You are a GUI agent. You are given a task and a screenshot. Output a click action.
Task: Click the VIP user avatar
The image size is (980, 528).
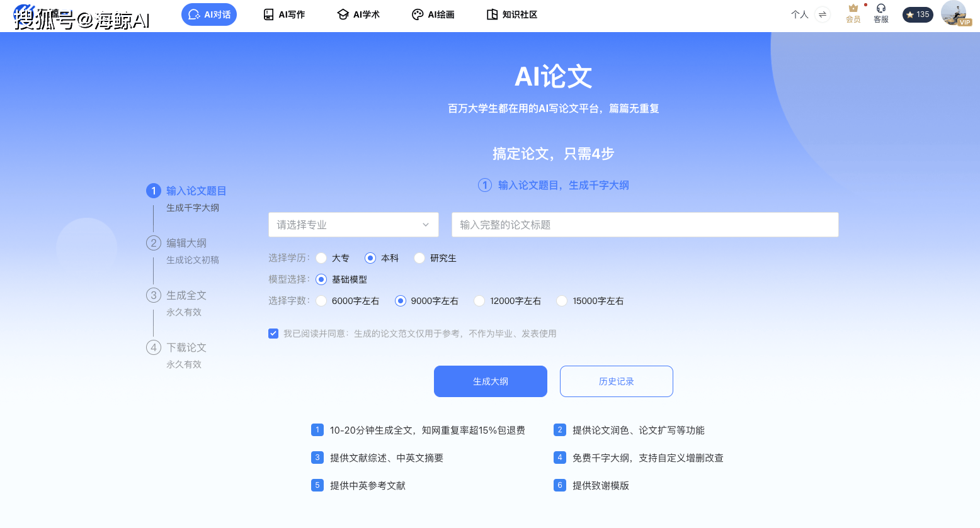(954, 13)
